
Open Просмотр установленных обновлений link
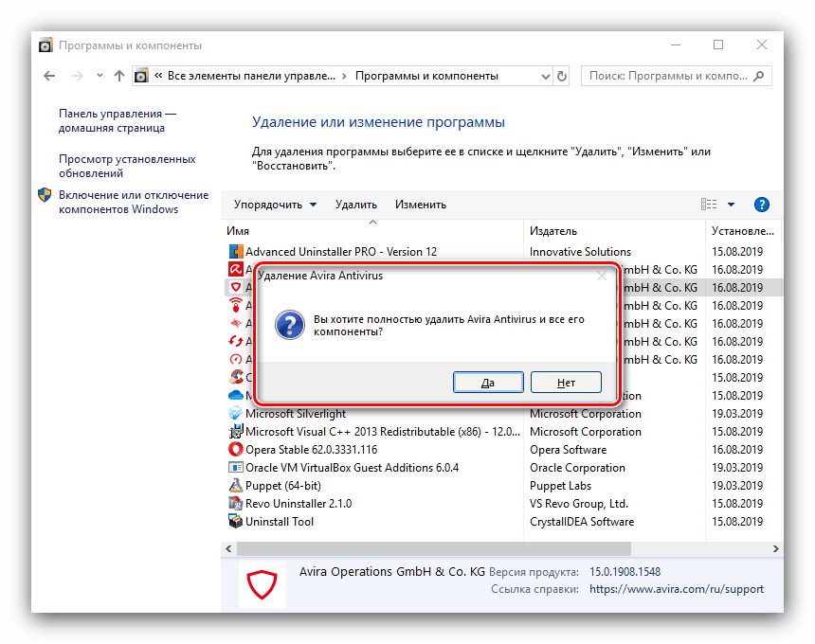[127, 166]
